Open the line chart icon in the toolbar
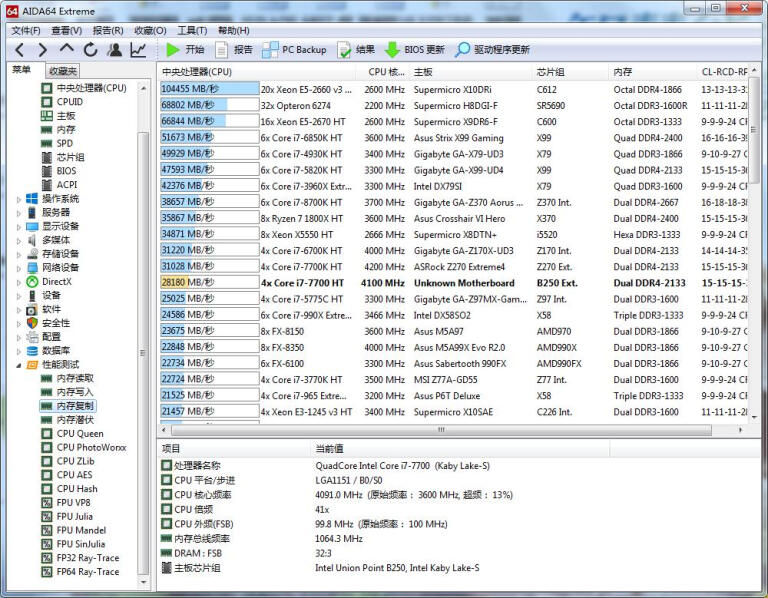Image resolution: width=768 pixels, height=598 pixels. [138, 49]
